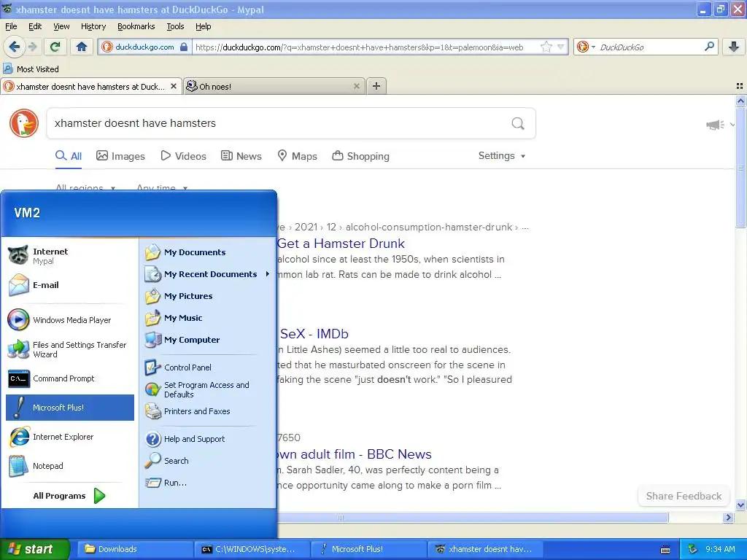Image resolution: width=747 pixels, height=560 pixels.
Task: Open Help and Support
Action: pos(207,439)
